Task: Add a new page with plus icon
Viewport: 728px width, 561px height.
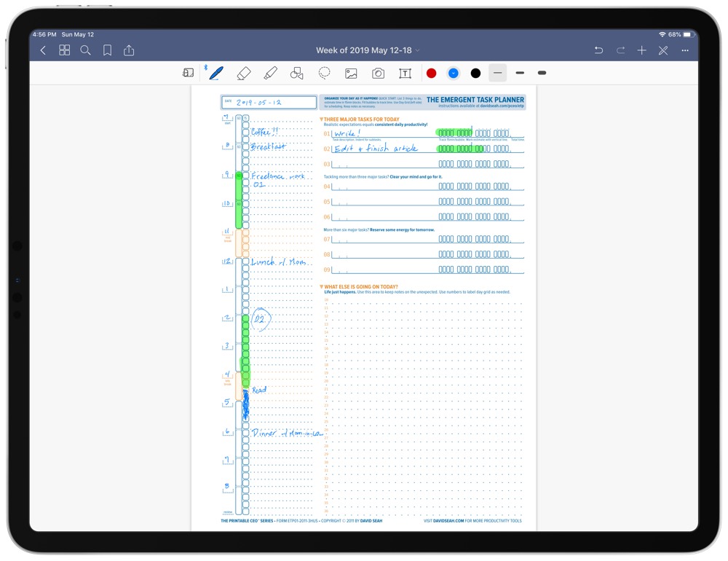Action: [641, 50]
